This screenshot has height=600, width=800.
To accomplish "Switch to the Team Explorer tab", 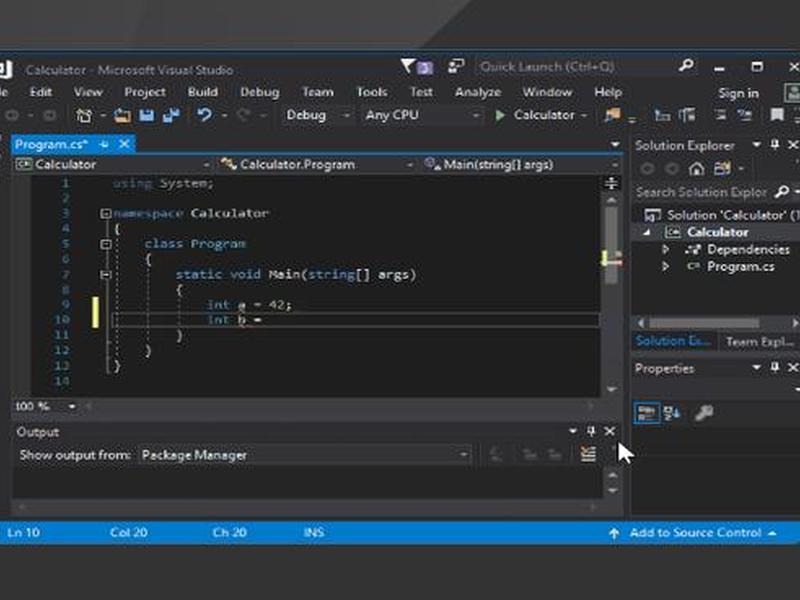I will 760,341.
